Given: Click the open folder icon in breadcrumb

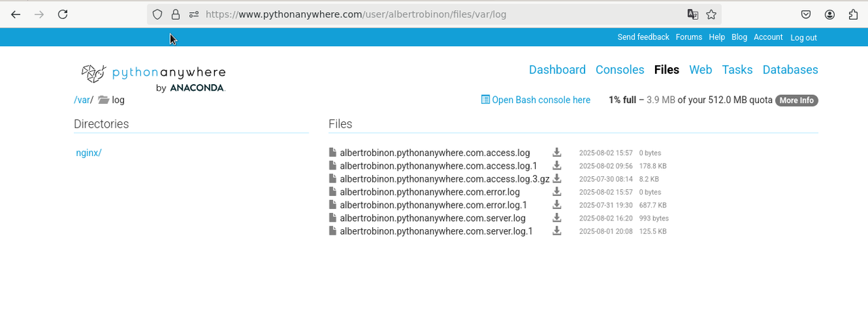Looking at the screenshot, I should point(104,100).
